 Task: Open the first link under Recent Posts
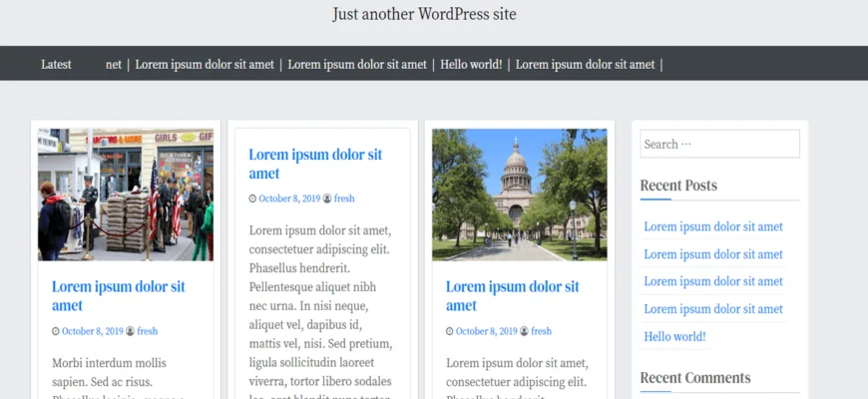[x=712, y=226]
